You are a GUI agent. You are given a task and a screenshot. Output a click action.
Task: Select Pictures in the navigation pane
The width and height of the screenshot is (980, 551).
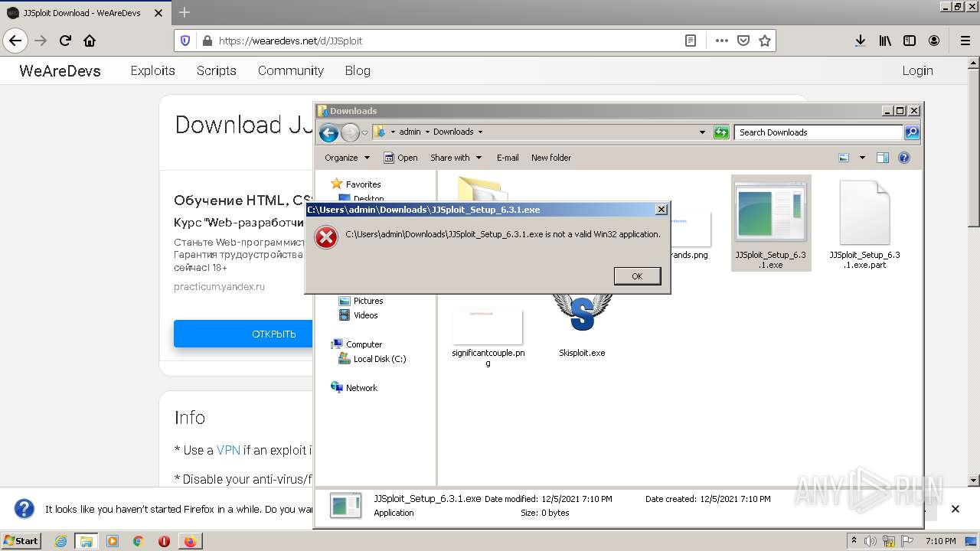point(361,301)
